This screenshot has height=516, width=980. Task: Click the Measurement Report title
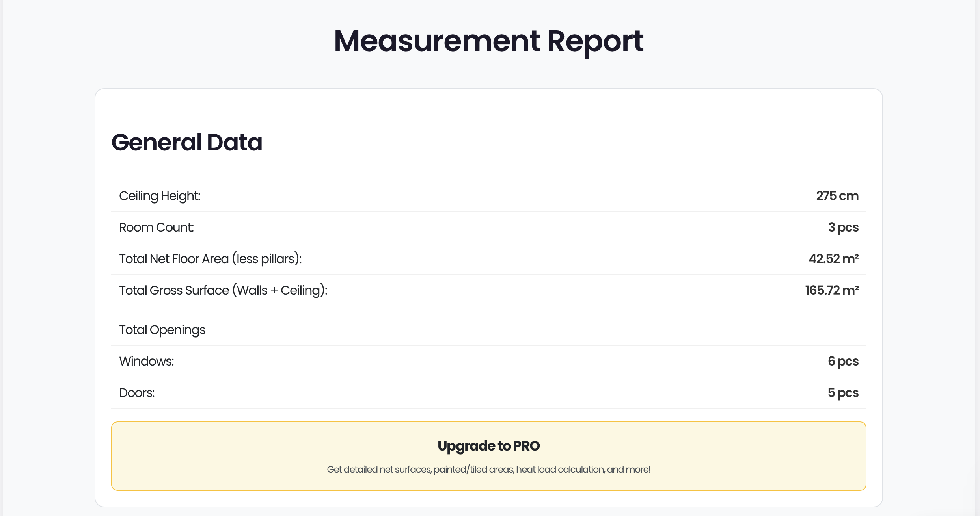(489, 41)
